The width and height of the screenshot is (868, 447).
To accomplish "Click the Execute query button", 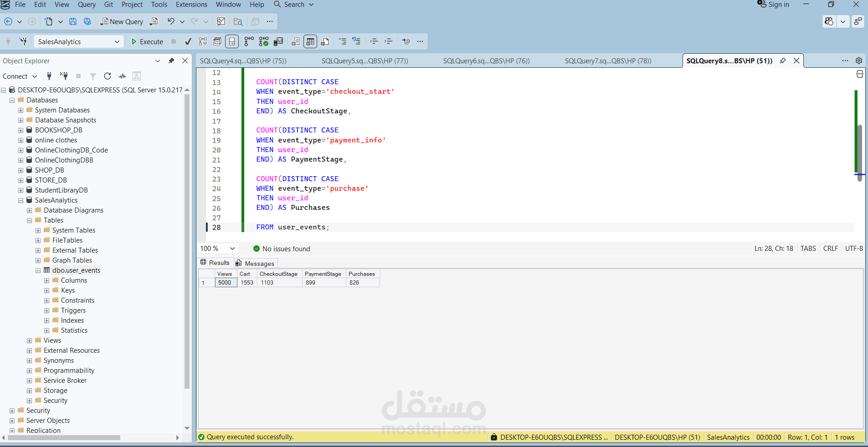I will coord(147,41).
